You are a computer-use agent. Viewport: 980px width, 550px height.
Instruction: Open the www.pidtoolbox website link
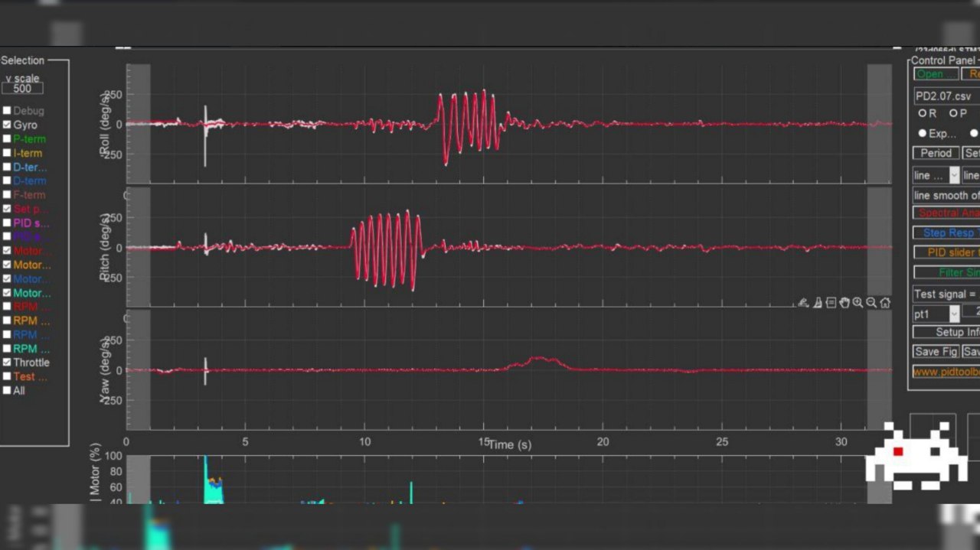(x=946, y=372)
